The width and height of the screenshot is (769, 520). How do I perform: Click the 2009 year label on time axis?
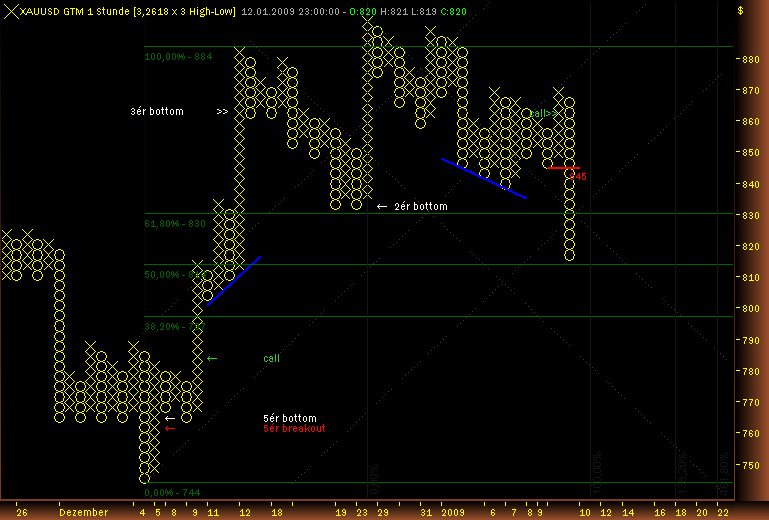(453, 513)
